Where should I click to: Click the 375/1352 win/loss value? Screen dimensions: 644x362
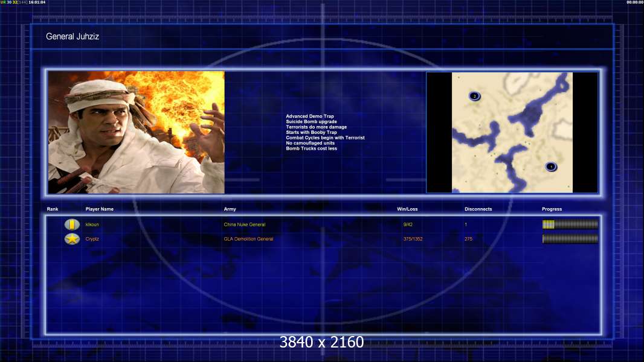413,239
